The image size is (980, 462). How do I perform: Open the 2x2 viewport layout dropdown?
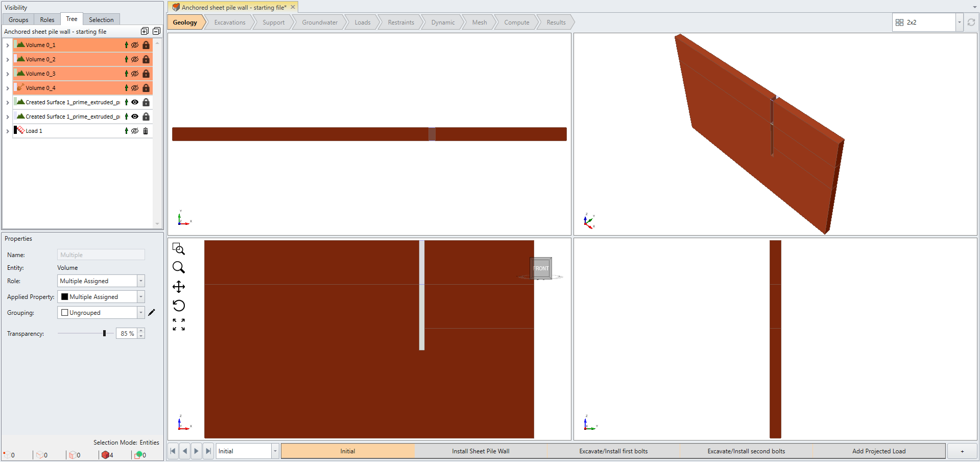click(x=959, y=22)
